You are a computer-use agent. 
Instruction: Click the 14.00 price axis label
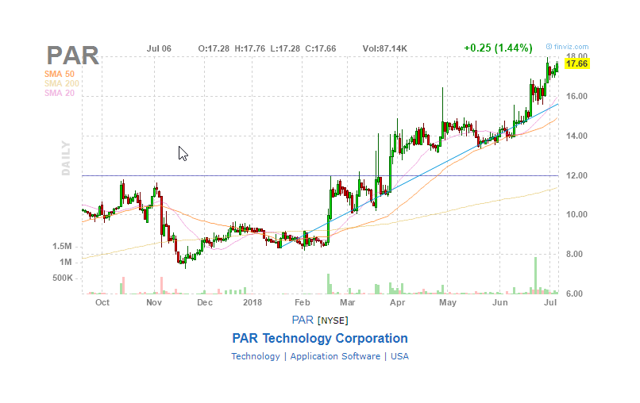tap(577, 136)
